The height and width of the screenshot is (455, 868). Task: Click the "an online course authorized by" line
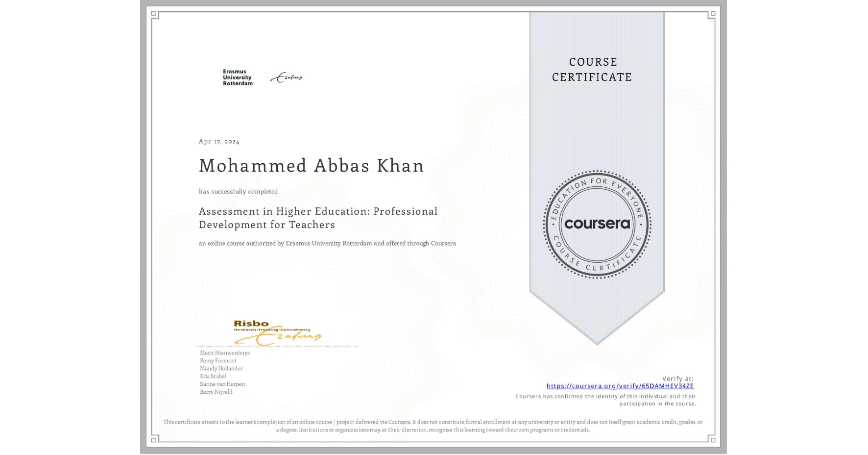tap(327, 243)
